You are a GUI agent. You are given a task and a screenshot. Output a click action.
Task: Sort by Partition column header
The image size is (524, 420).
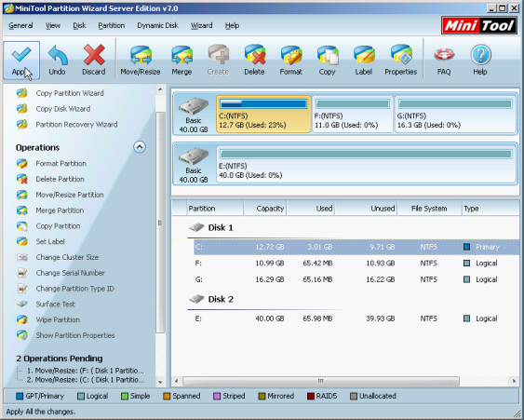pyautogui.click(x=215, y=209)
